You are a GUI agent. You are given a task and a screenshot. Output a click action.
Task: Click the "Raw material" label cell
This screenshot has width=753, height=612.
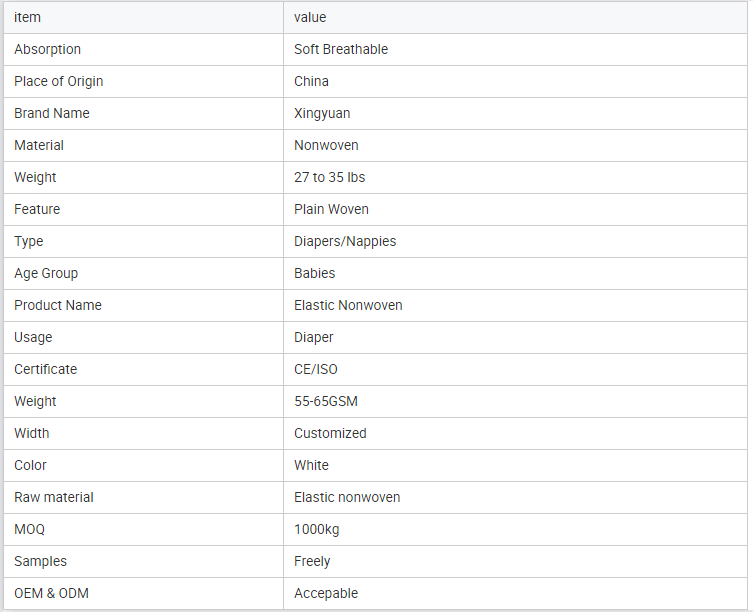54,497
